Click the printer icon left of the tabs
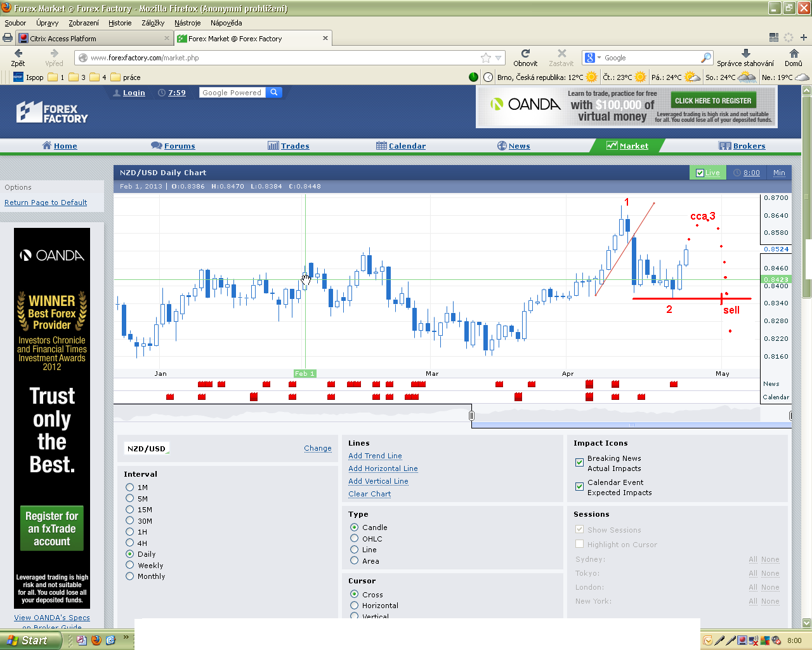 pos(8,38)
